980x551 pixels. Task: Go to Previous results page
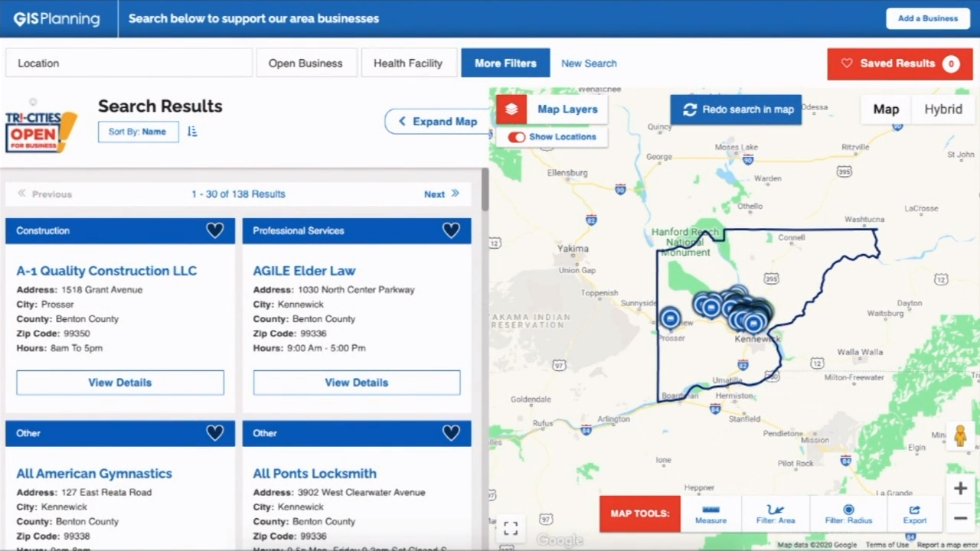44,194
